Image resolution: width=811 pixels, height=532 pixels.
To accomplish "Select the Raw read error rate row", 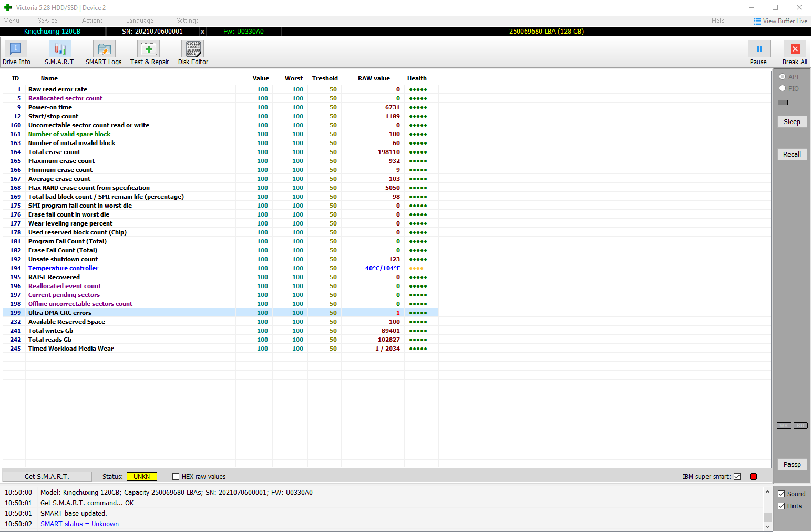I will (220, 89).
